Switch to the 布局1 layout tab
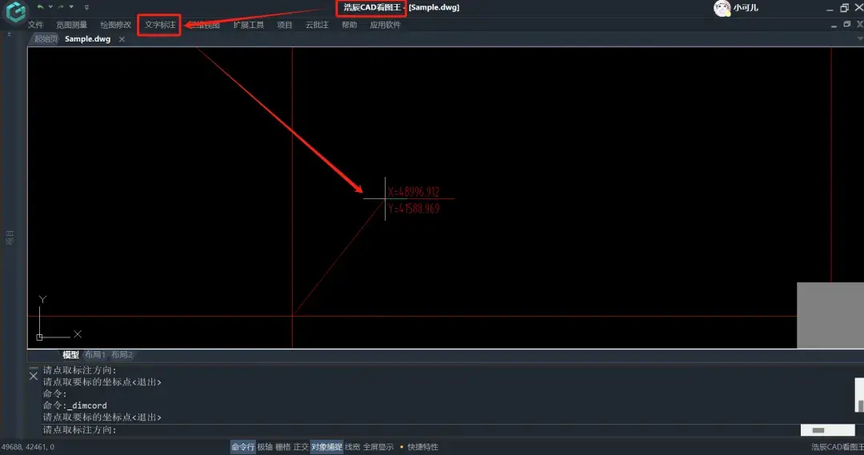Image resolution: width=864 pixels, height=455 pixels. point(95,355)
